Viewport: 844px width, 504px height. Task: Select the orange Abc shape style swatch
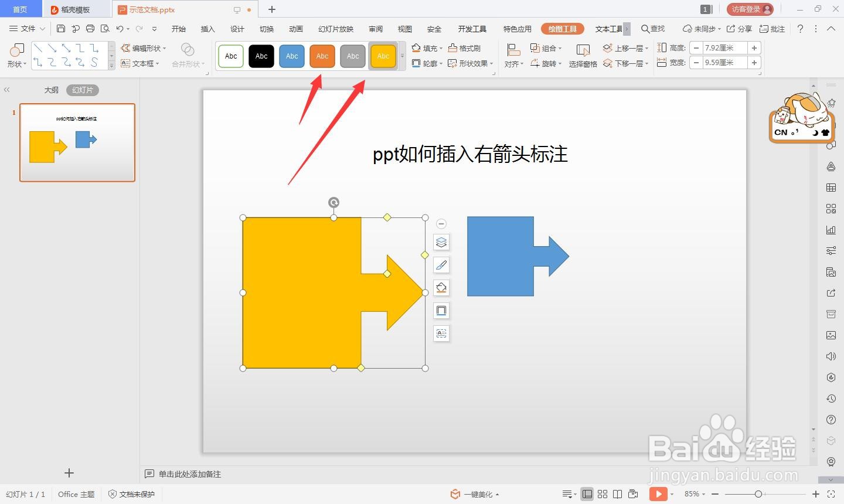(322, 56)
